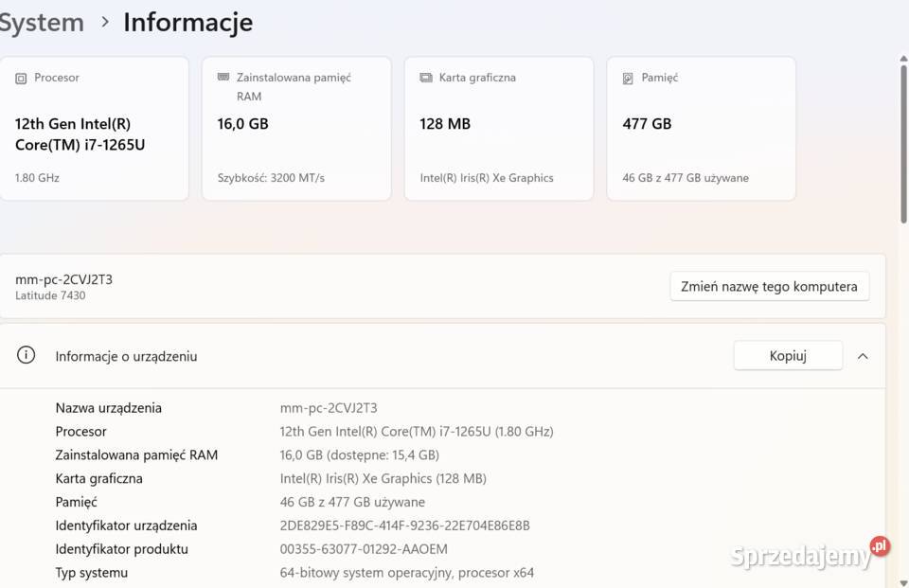Click the scrollbar down arrow
909x588 pixels.
pos(903,582)
